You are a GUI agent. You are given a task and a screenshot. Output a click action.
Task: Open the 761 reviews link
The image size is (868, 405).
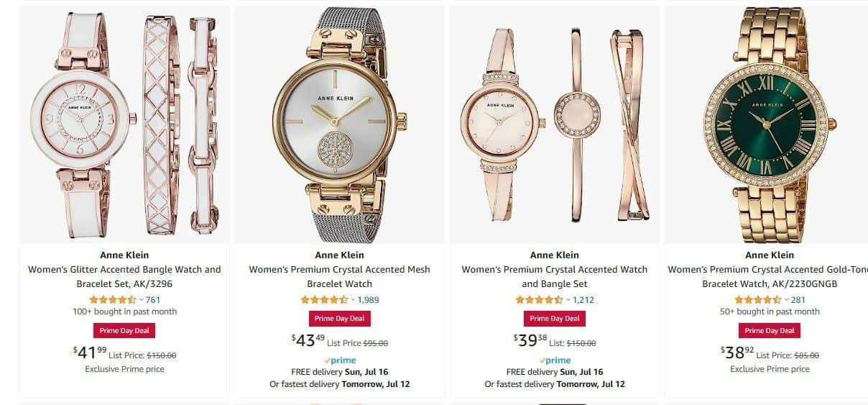point(153,300)
